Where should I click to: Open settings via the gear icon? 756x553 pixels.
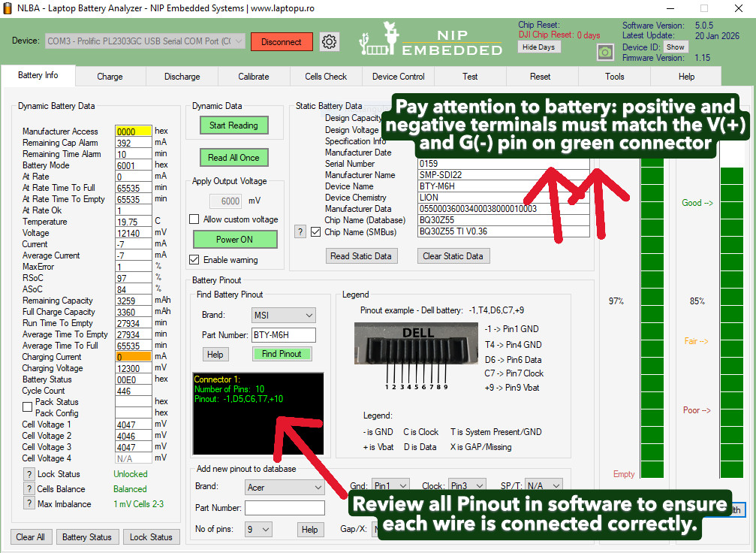coord(330,41)
